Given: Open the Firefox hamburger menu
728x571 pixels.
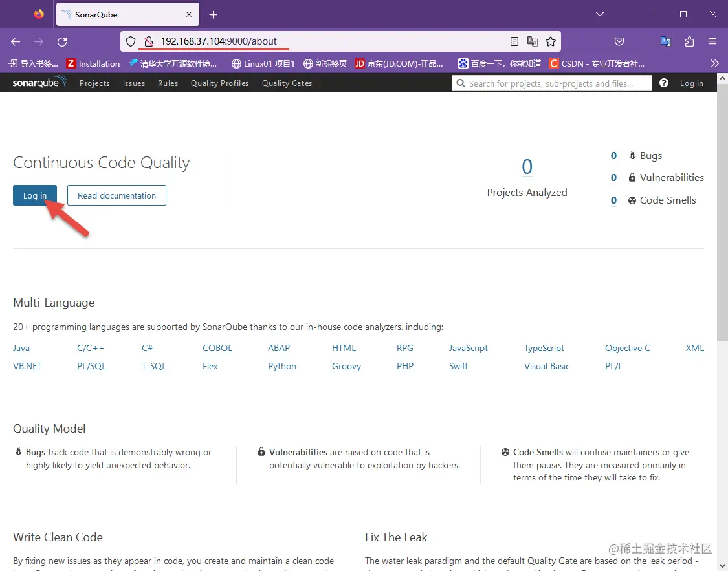Looking at the screenshot, I should coord(712,42).
